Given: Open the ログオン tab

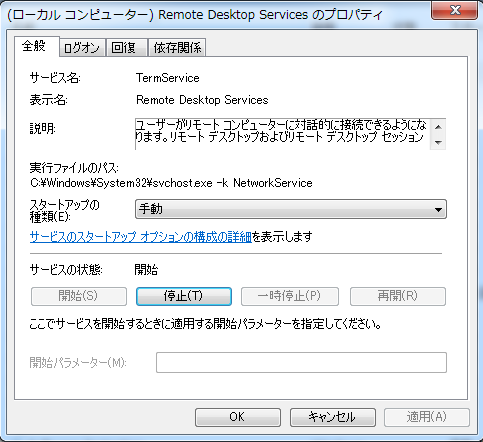Looking at the screenshot, I should click(82, 48).
